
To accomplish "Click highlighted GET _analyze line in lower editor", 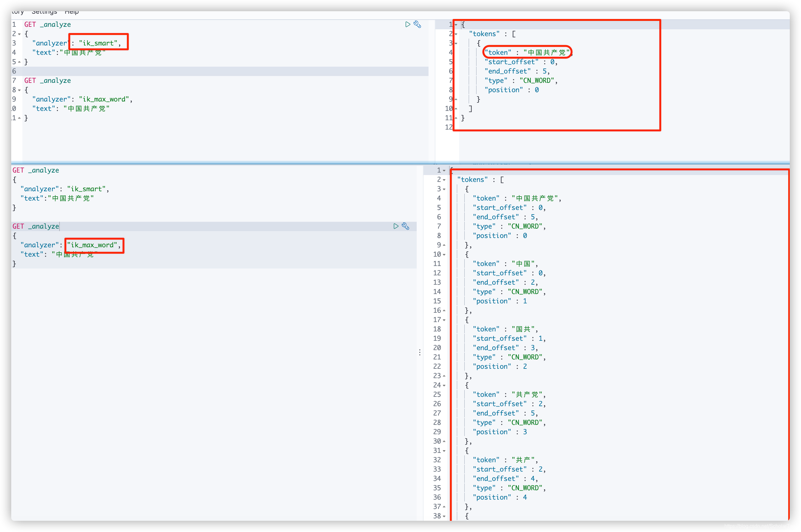I will click(36, 226).
